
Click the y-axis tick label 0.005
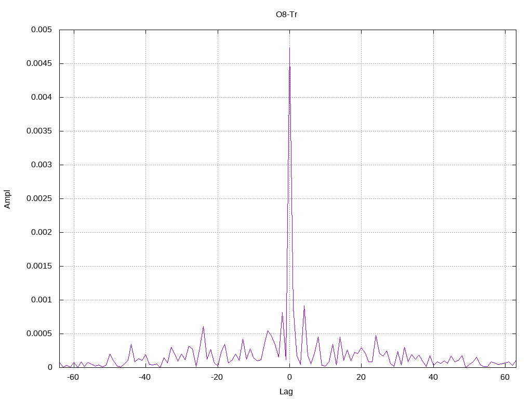(x=42, y=30)
